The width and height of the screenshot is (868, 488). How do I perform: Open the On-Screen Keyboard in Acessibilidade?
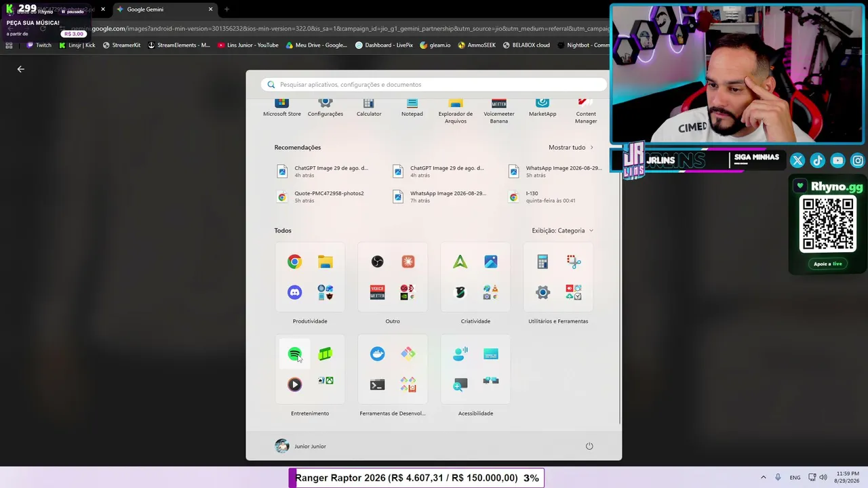click(491, 354)
